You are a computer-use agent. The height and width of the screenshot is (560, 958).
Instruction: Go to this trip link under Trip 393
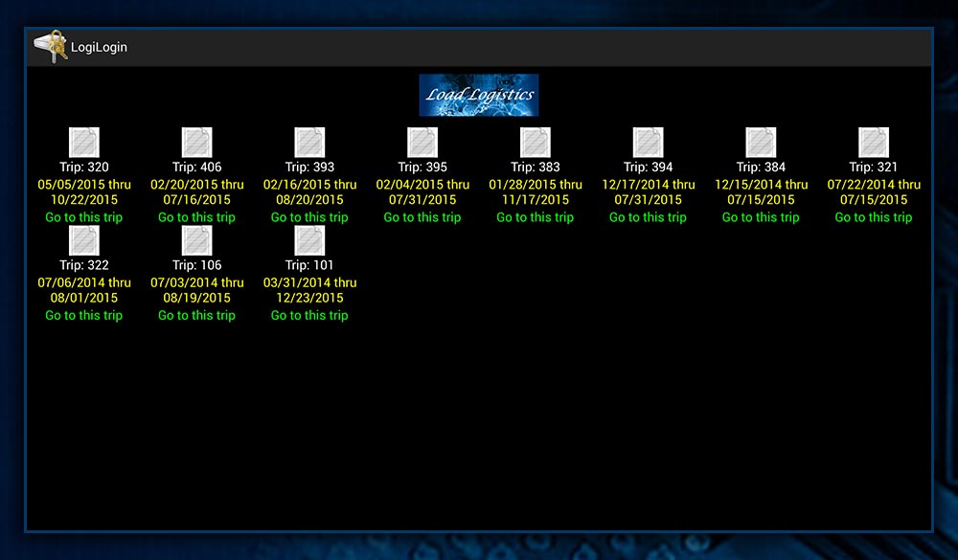(309, 217)
